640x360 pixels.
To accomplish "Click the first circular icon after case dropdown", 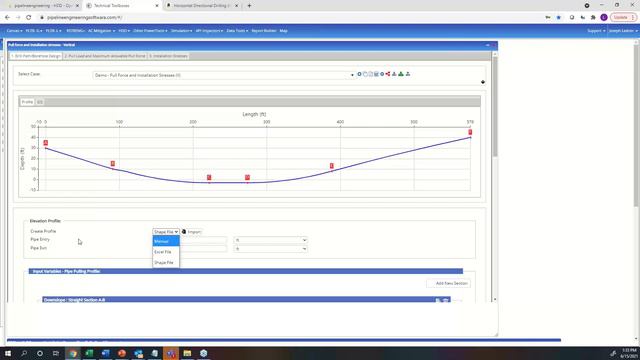I will coord(359,74).
